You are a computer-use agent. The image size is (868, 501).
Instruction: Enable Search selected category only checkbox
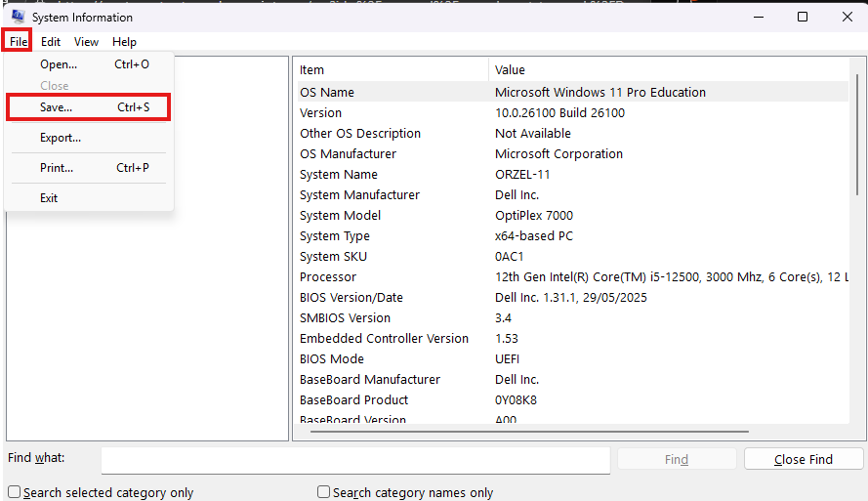pyautogui.click(x=15, y=492)
